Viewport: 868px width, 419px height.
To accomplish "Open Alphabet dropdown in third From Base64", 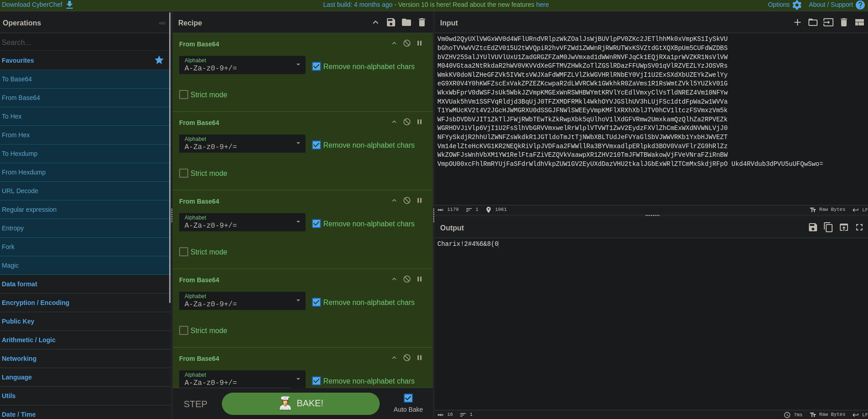I will click(242, 222).
